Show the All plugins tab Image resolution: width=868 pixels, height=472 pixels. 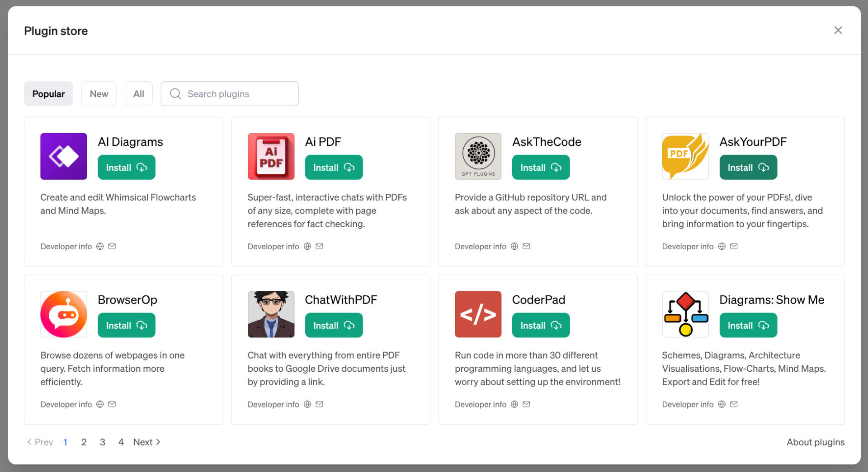(138, 94)
